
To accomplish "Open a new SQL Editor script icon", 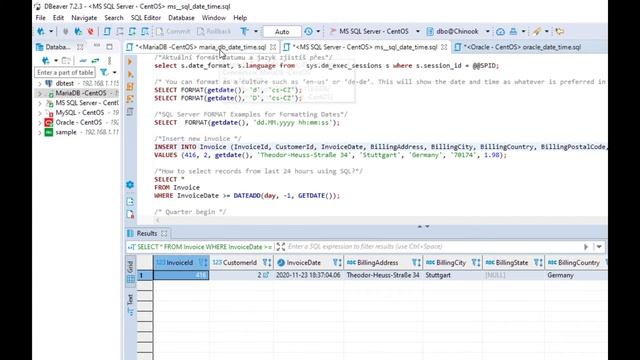I will [107, 31].
